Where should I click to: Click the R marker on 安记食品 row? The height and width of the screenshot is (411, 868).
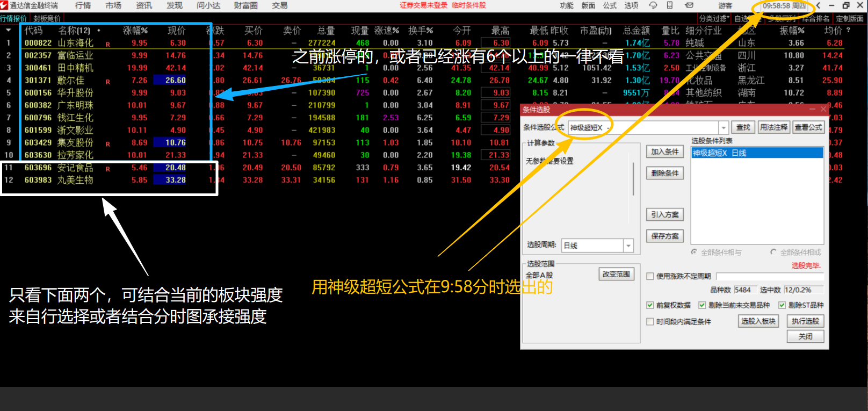point(108,169)
